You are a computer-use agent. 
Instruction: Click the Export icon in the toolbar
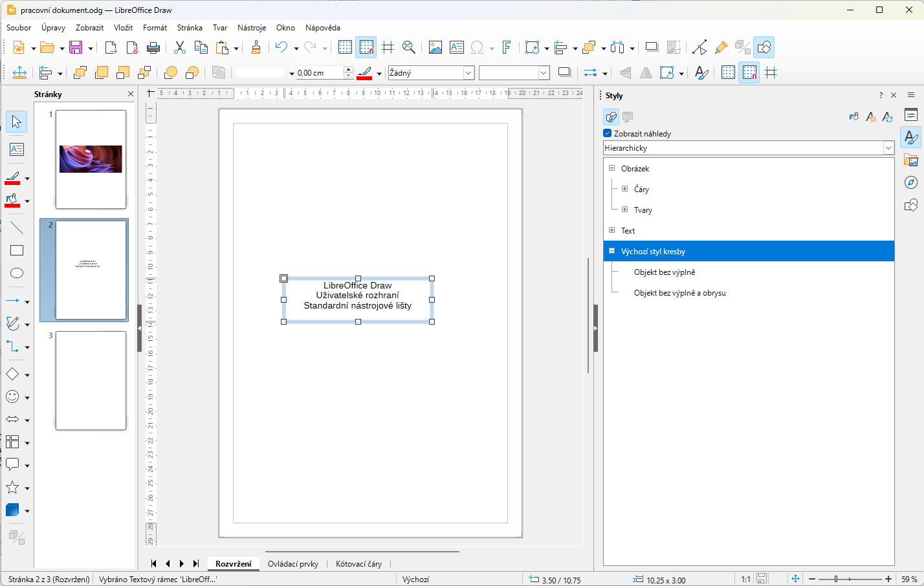(x=111, y=47)
